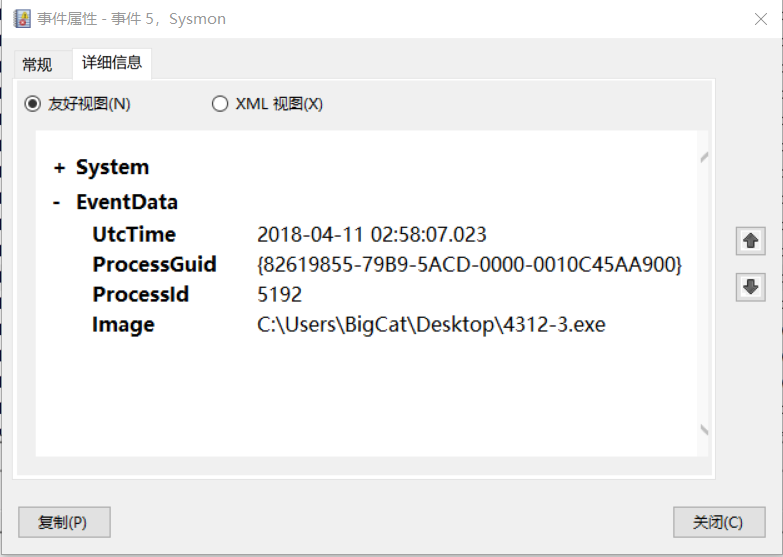Click the 4312-3.exe image path value
The image size is (783, 557).
coord(431,325)
